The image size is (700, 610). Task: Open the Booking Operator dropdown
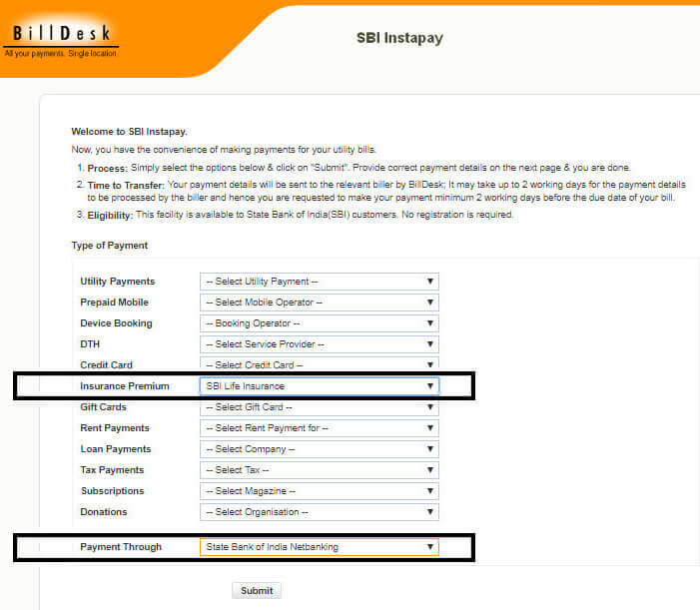click(x=320, y=323)
